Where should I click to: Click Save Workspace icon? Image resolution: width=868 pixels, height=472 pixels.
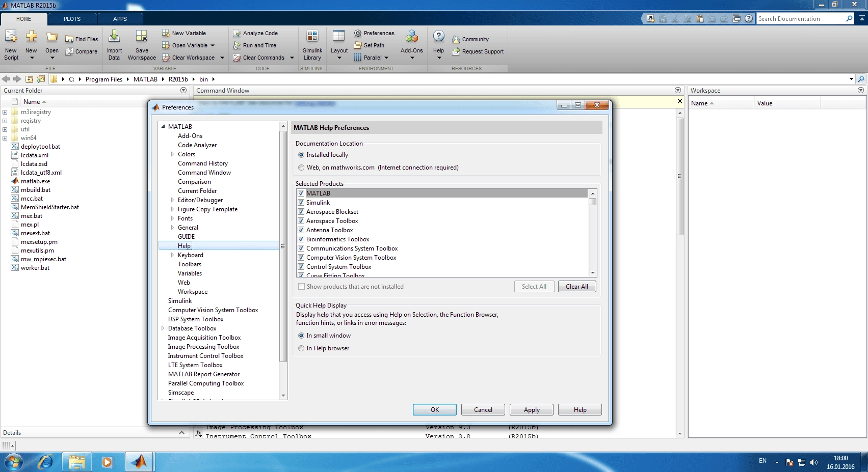click(142, 36)
